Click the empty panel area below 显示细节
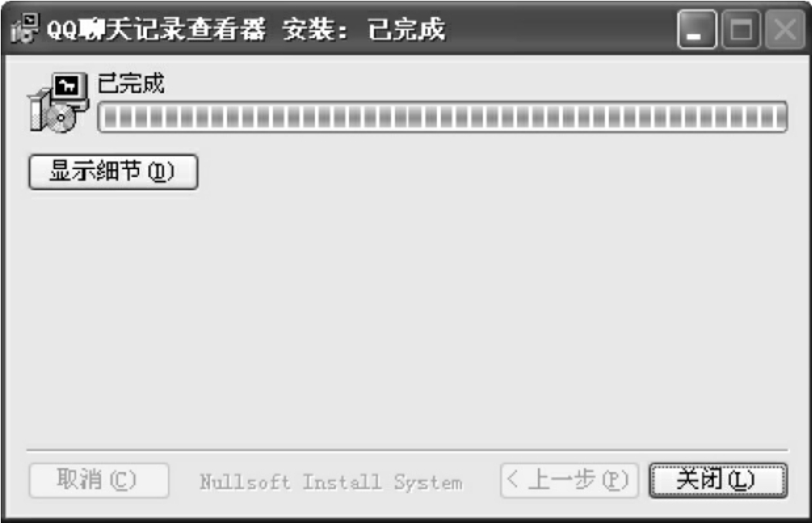Viewport: 812px width, 523px height. [x=406, y=319]
